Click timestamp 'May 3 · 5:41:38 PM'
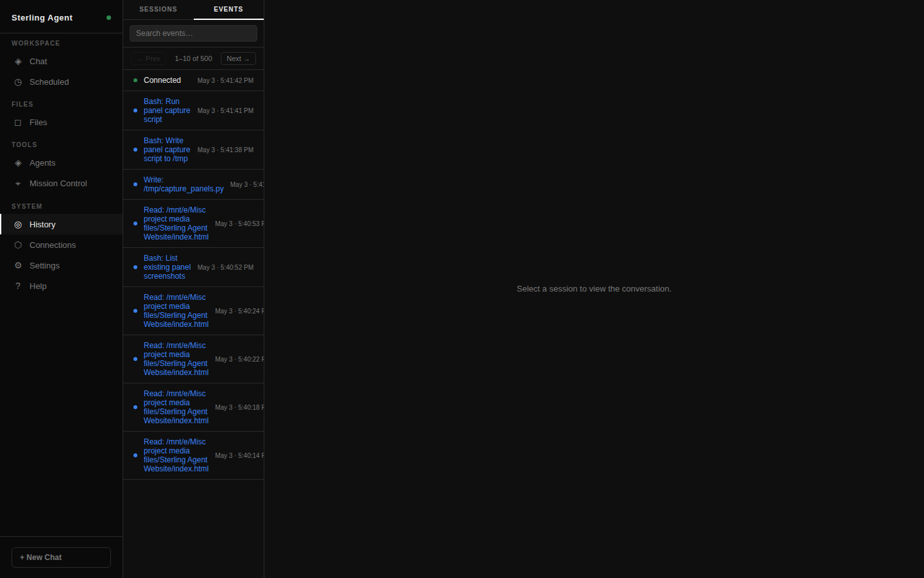 [x=225, y=150]
